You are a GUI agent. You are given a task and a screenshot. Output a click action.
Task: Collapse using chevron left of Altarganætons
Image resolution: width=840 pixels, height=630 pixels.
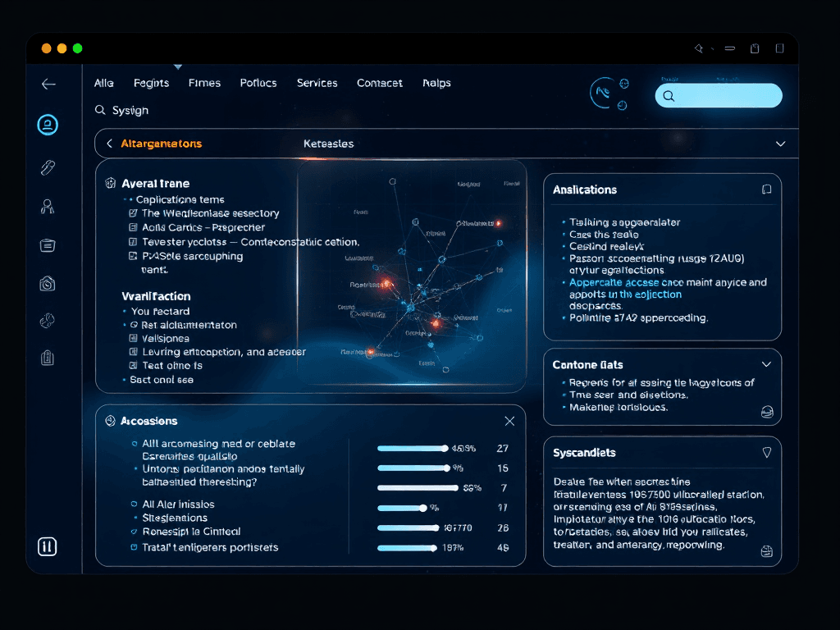tap(109, 144)
